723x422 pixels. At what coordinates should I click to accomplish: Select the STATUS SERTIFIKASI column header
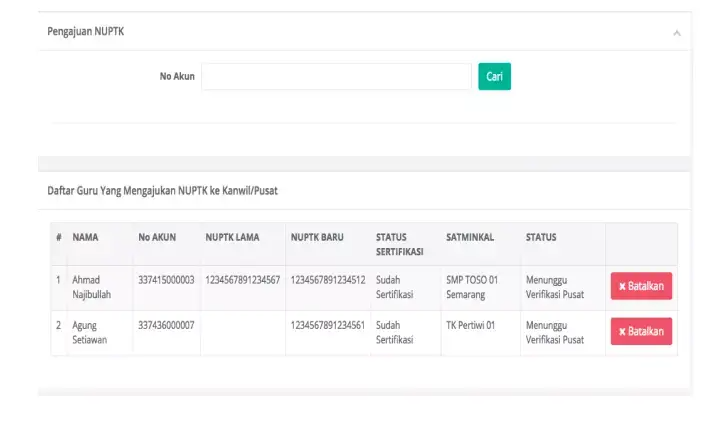[399, 244]
